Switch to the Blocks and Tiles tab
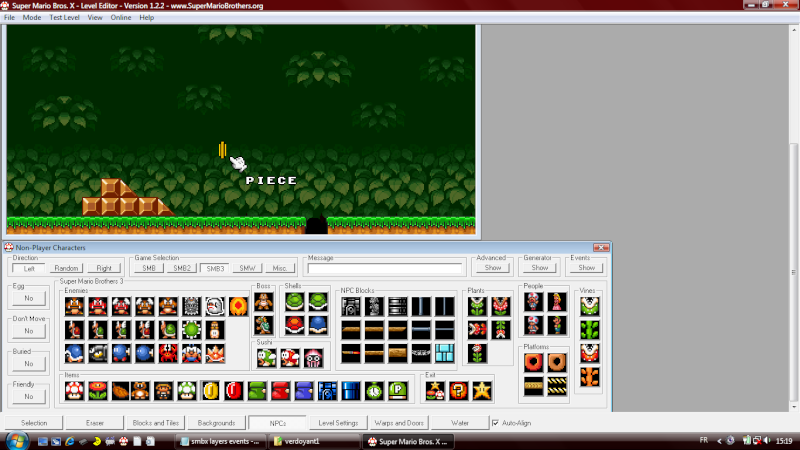800x450 pixels. [x=156, y=423]
